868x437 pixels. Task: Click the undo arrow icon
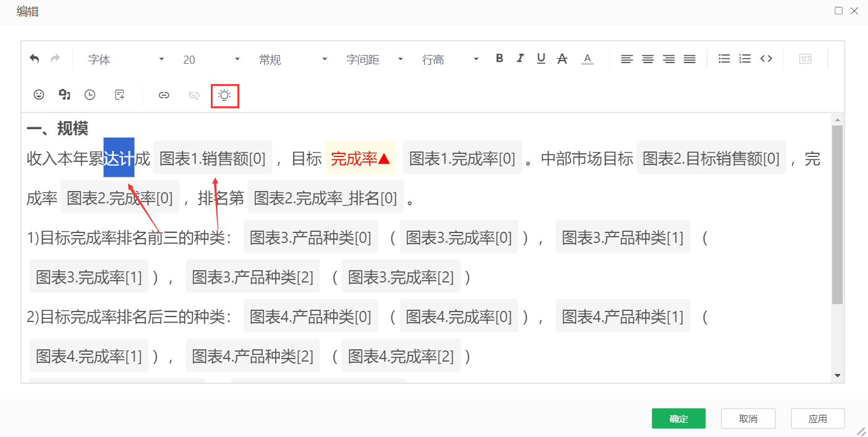coord(35,59)
